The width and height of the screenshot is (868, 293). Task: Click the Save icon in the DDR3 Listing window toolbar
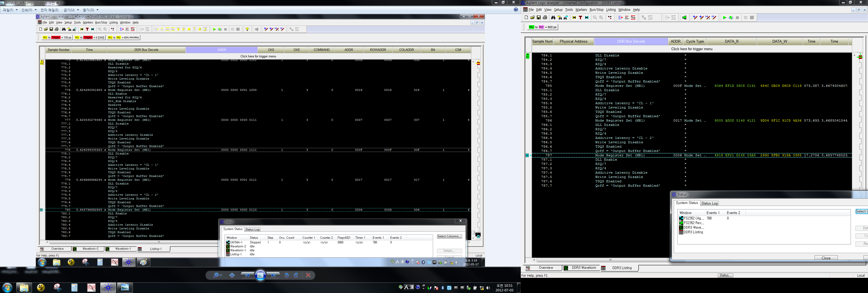tap(538, 18)
